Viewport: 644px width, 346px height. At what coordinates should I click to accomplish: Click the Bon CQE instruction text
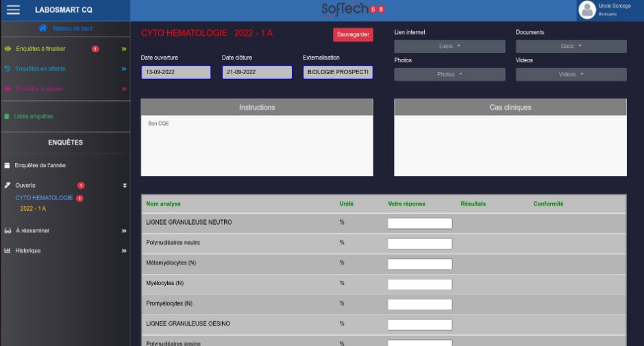click(x=158, y=123)
